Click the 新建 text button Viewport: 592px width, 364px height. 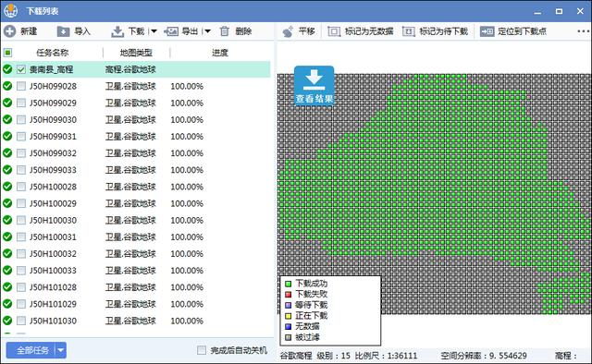tap(29, 31)
